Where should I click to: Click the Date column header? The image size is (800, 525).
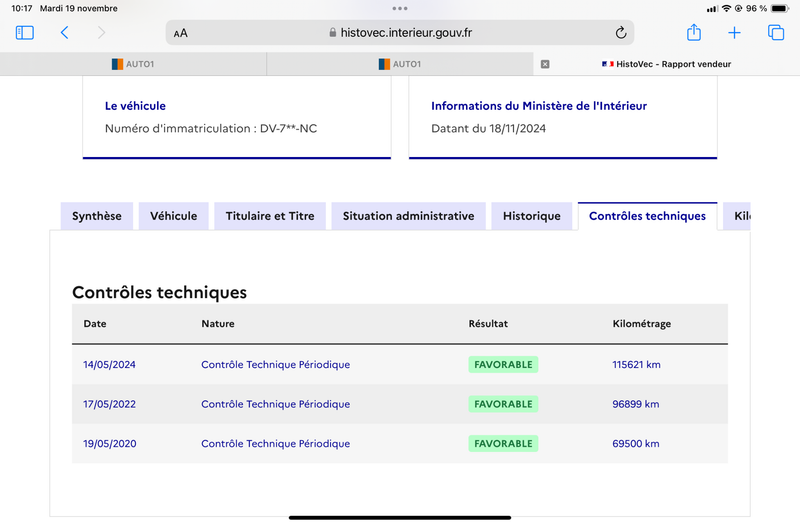point(95,323)
